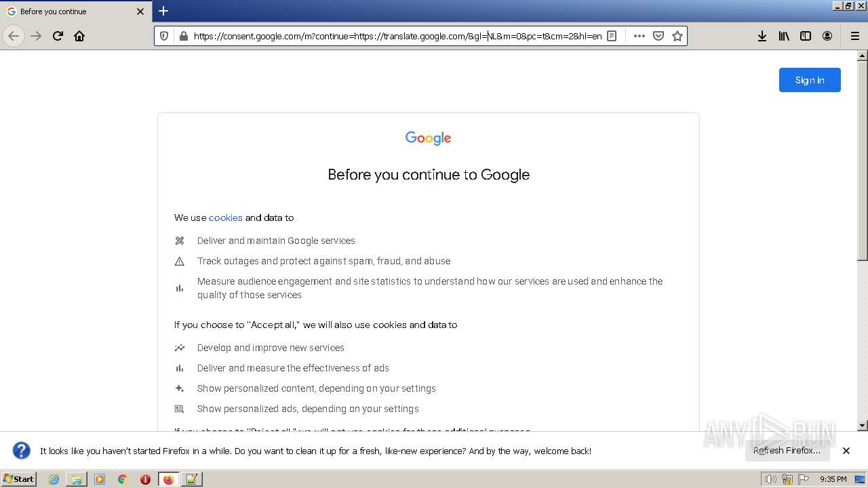Click the Refresh Firefox button
This screenshot has width=868, height=488.
pos(787,451)
